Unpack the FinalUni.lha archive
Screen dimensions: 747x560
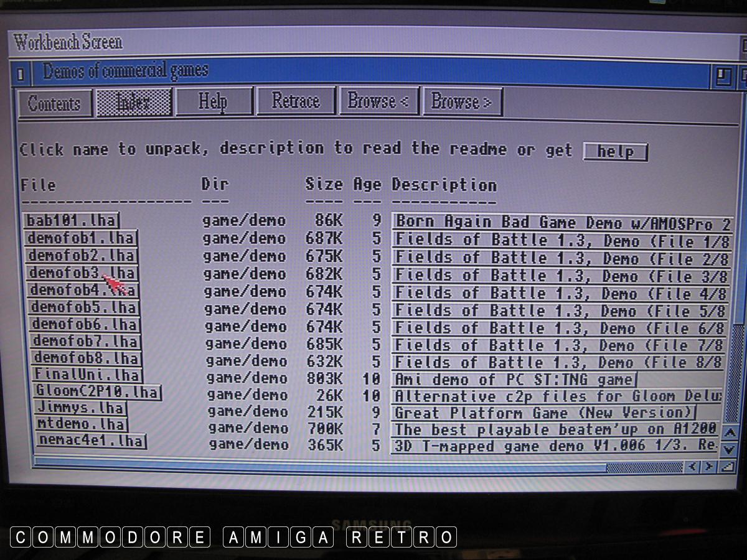[87, 375]
